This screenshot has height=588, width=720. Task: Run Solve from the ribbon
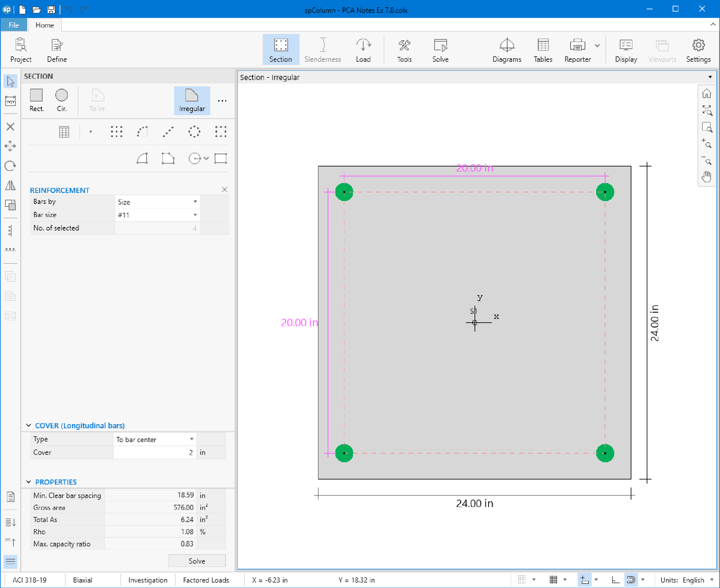click(x=440, y=50)
